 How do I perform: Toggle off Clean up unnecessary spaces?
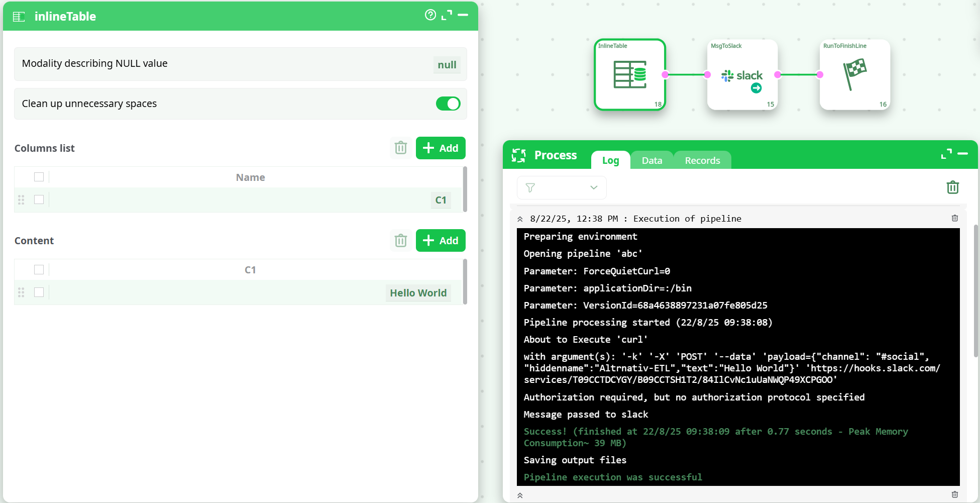(448, 104)
